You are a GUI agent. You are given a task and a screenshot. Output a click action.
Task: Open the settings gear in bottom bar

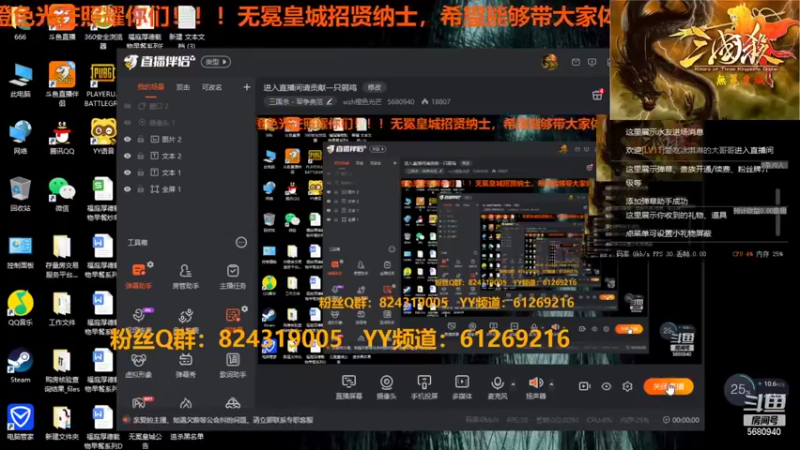point(628,386)
